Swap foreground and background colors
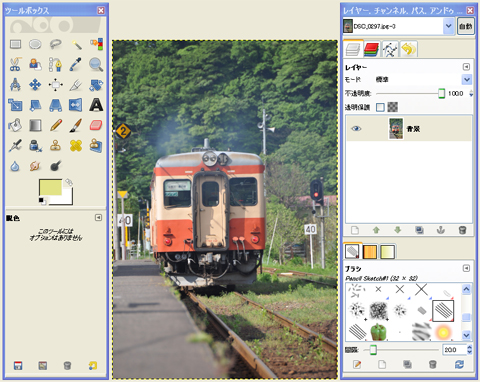 [69, 182]
